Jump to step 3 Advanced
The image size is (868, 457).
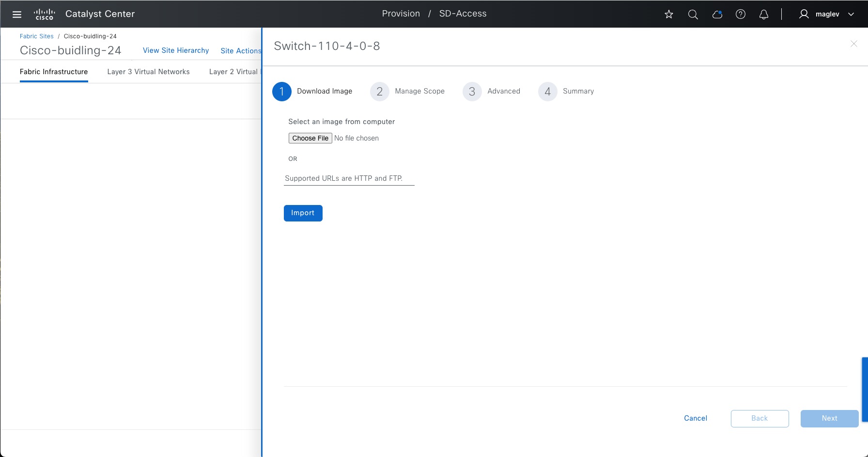[492, 91]
